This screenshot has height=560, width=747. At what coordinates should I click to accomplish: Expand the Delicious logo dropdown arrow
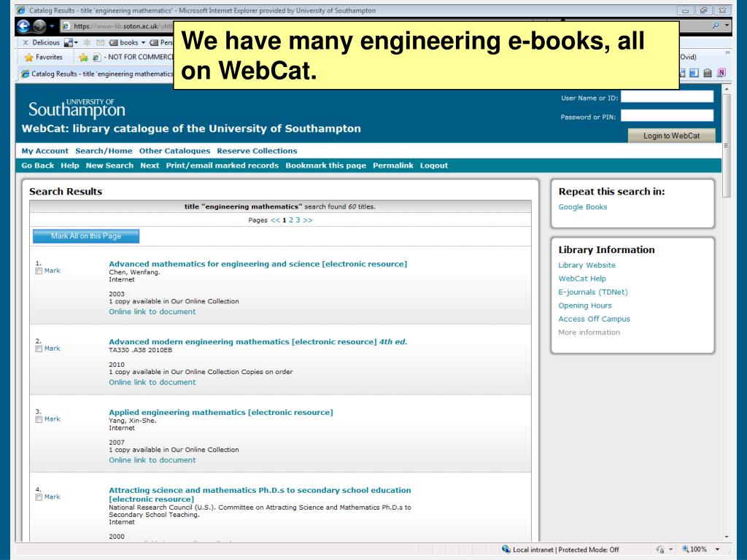[76, 43]
